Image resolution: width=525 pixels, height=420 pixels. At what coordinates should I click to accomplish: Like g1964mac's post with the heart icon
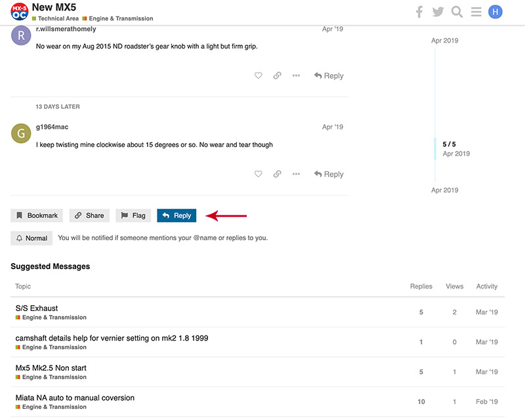click(x=258, y=173)
